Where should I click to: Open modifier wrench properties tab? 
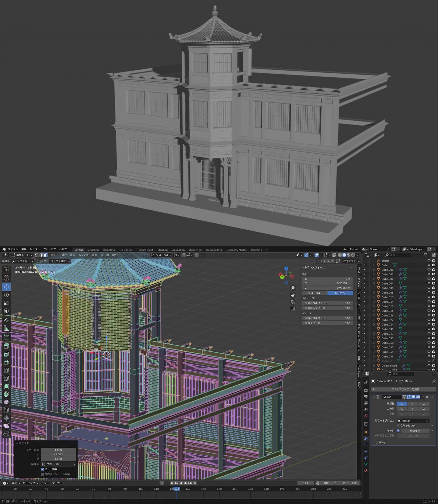(366, 439)
